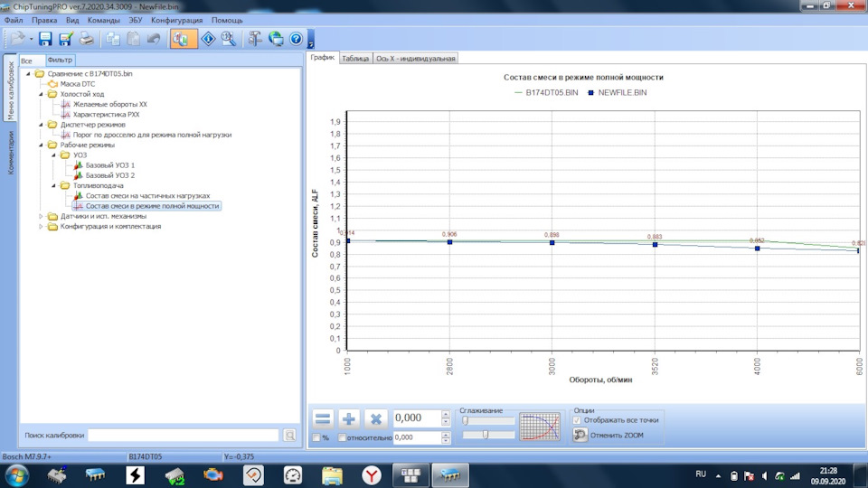868x488 pixels.
Task: Click the magnifier search toolbar icon
Action: (x=229, y=39)
